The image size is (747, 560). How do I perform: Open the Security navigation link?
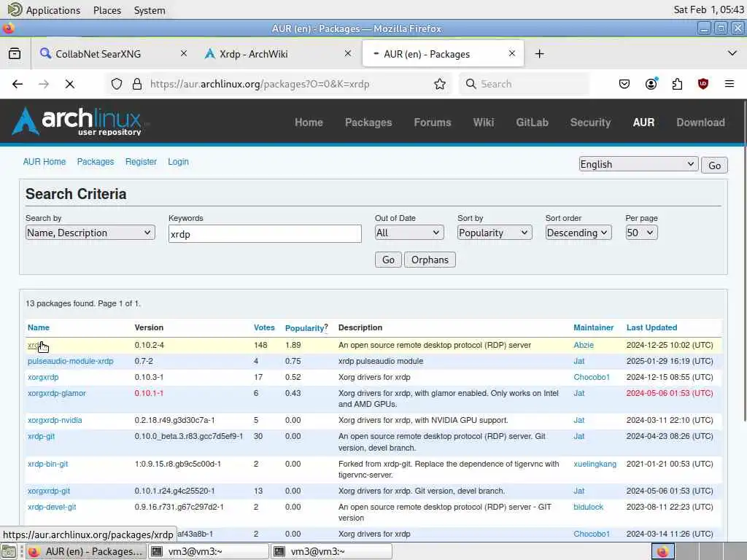click(x=590, y=122)
